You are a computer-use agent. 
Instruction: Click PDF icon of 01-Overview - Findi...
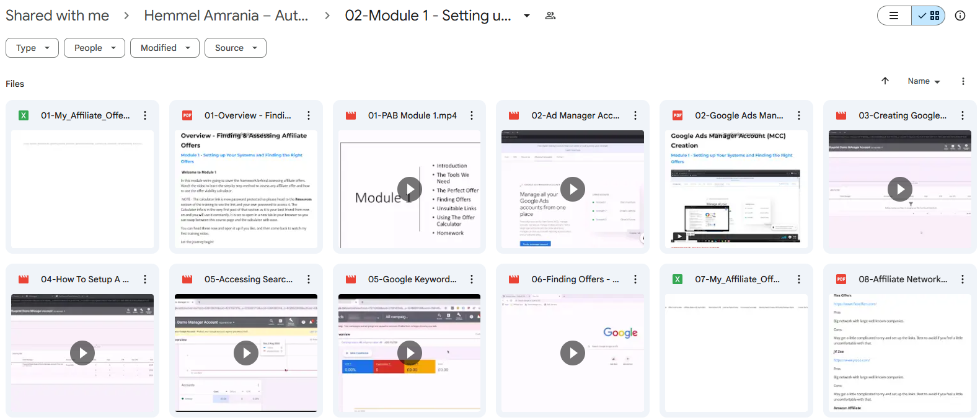pos(187,115)
